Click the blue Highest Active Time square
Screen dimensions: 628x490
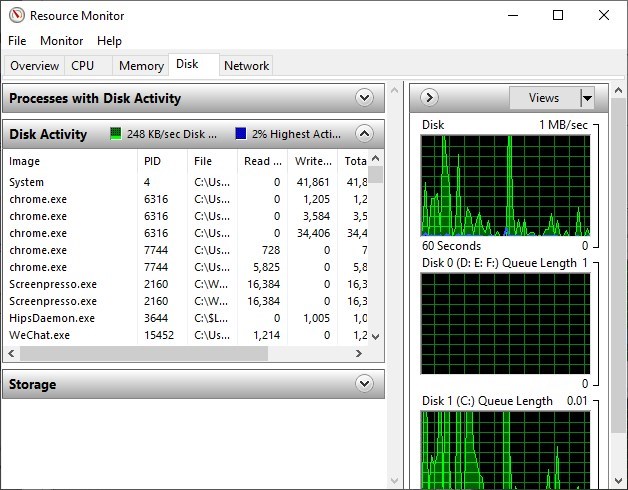[241, 134]
